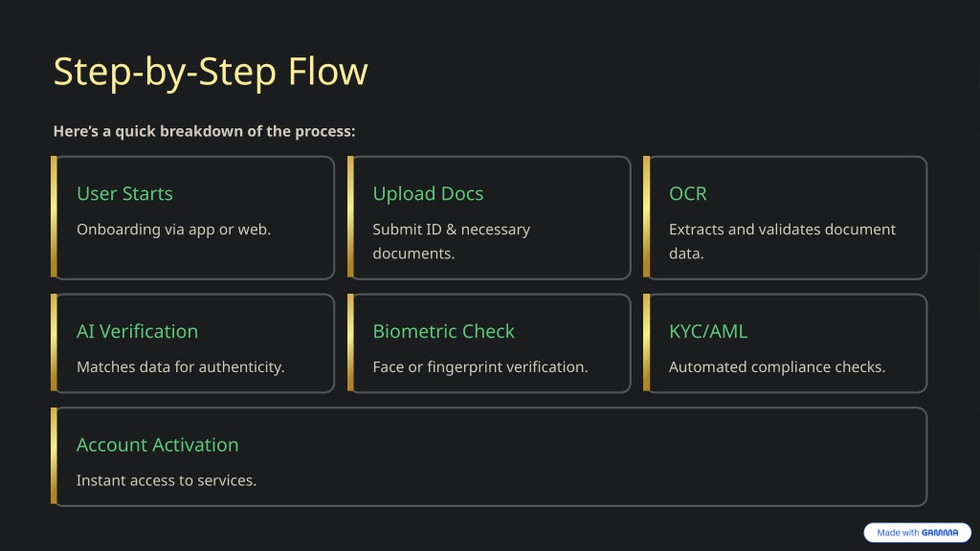Click 'Onboarding via app or web' text
980x551 pixels.
click(x=173, y=230)
